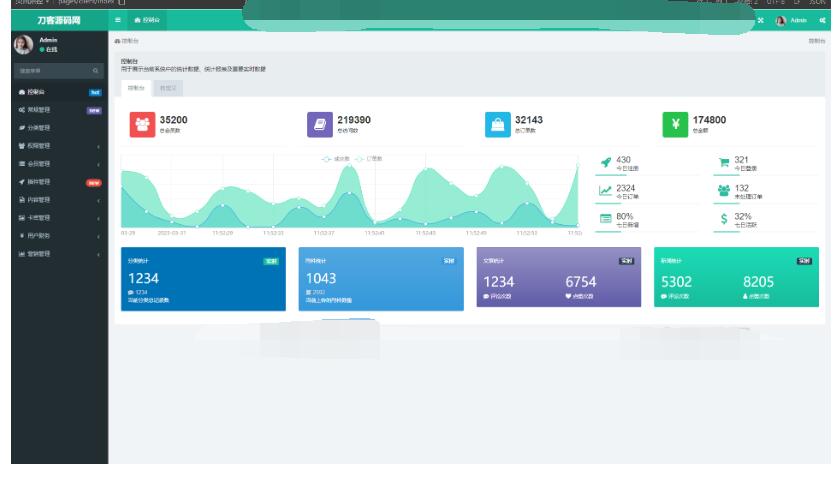Click the blue shopping bag icon
Image resolution: width=840 pixels, height=480 pixels.
tap(498, 123)
